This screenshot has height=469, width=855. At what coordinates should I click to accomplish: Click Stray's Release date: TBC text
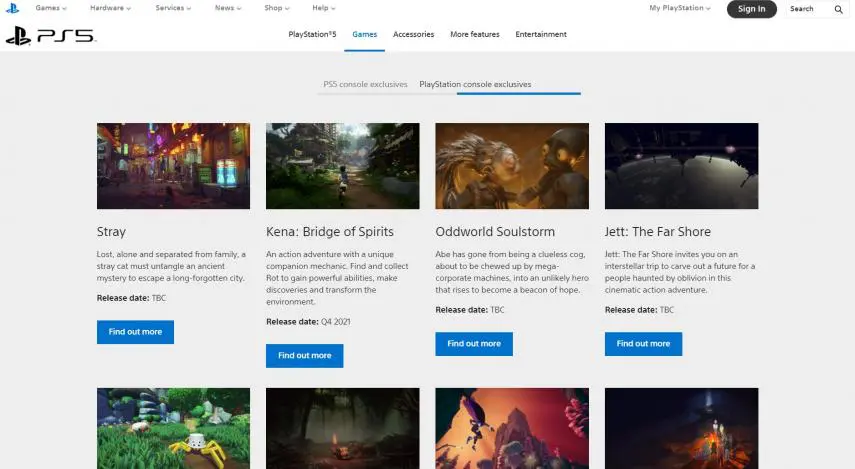(x=131, y=298)
